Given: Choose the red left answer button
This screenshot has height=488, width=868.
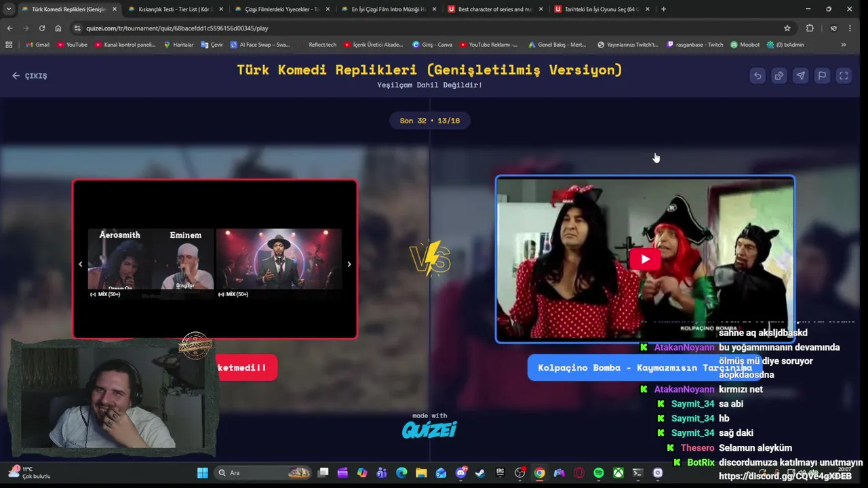Looking at the screenshot, I should click(246, 367).
